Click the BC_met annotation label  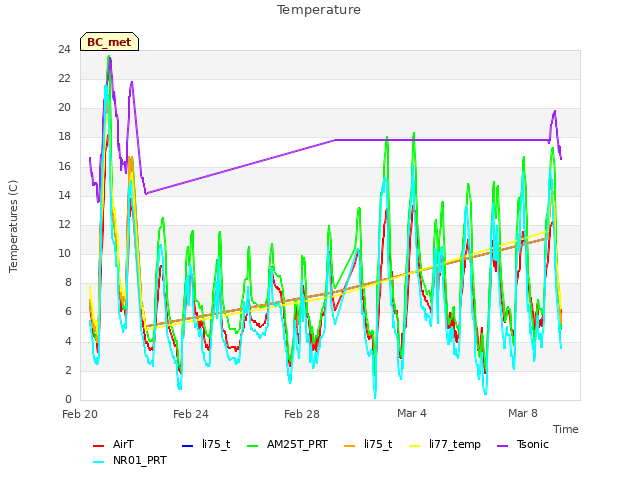tap(109, 42)
